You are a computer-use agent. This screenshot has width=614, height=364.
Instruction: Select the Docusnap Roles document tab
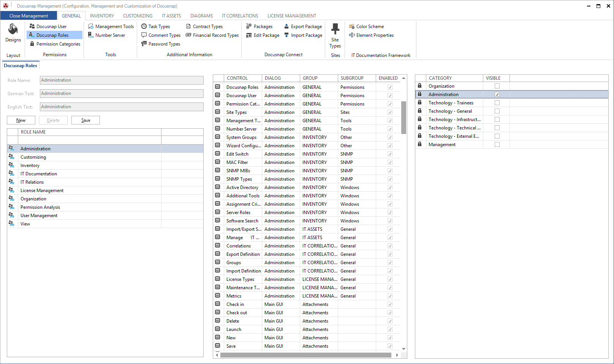(x=21, y=65)
